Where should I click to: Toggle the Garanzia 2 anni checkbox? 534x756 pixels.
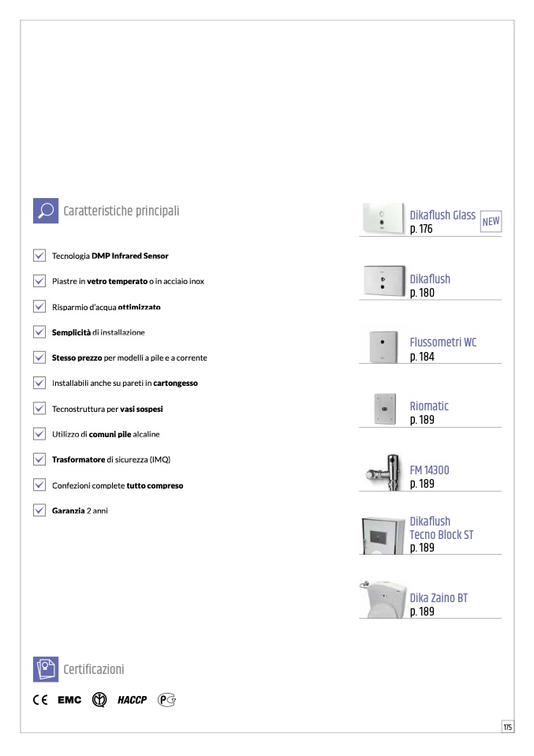pos(39,511)
